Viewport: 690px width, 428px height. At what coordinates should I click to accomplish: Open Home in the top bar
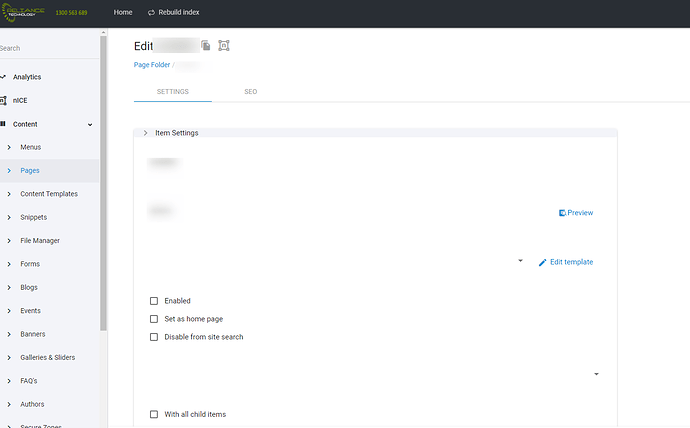point(123,12)
